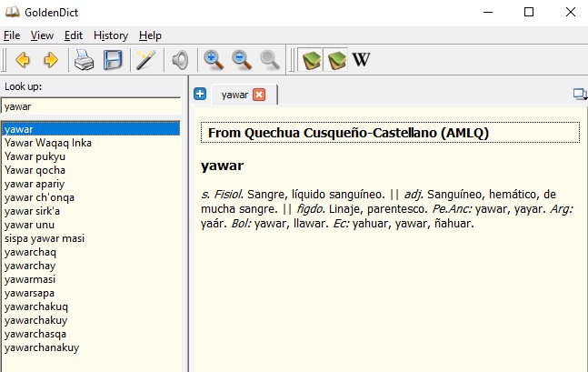Pronounce word with the speaker icon
This screenshot has width=588, height=372.
click(180, 61)
